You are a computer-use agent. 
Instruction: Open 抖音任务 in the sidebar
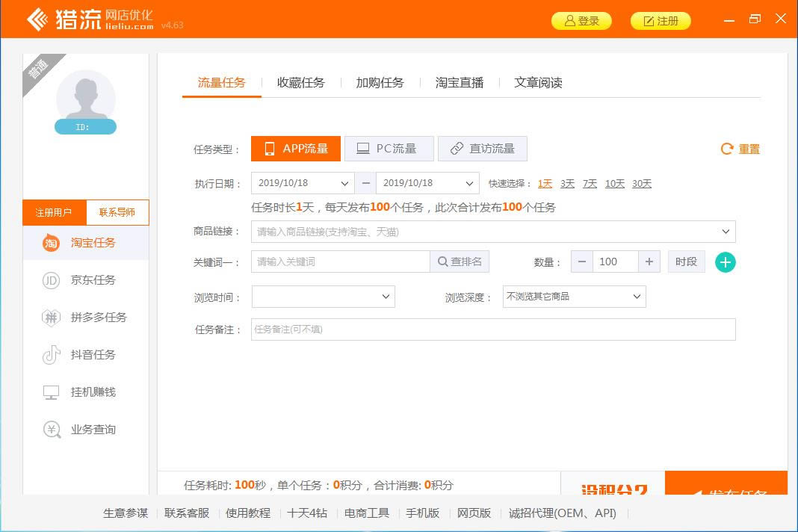click(x=85, y=355)
